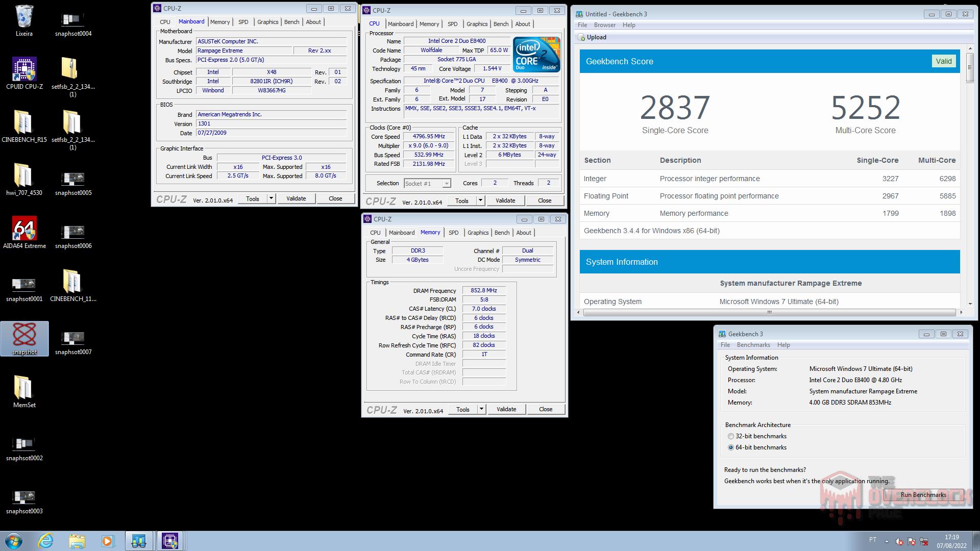The width and height of the screenshot is (980, 551).
Task: Click the Windows Start orb
Action: 14,541
